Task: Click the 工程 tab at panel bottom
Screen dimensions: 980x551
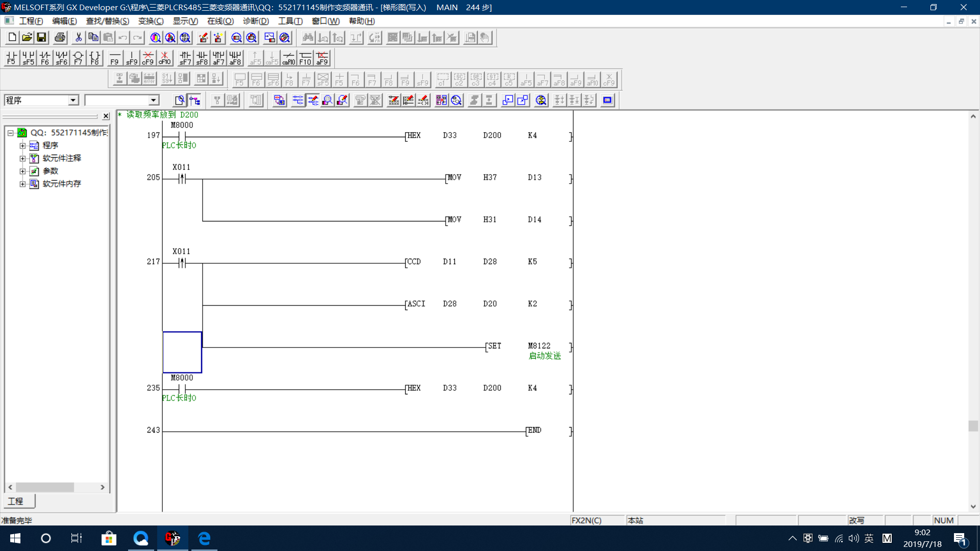Action: (16, 501)
